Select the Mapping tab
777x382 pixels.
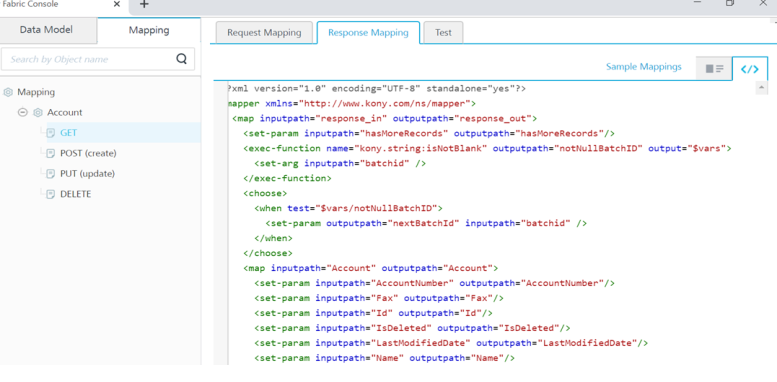point(149,30)
